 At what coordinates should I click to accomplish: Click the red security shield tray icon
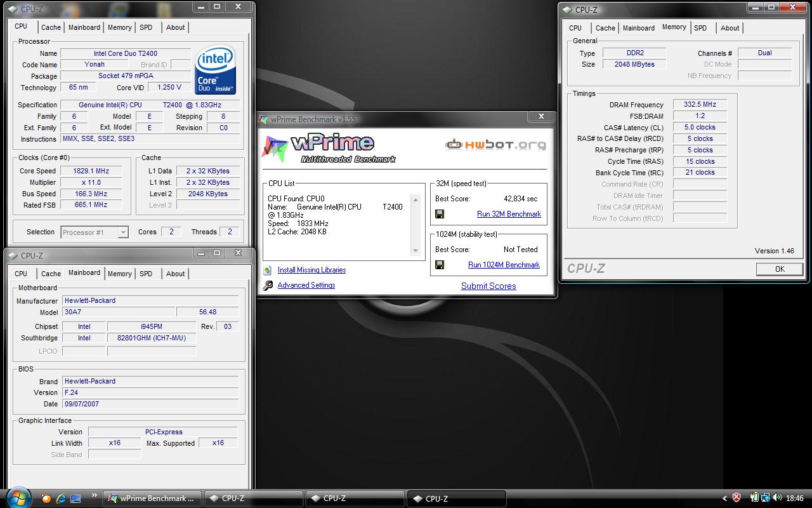737,498
